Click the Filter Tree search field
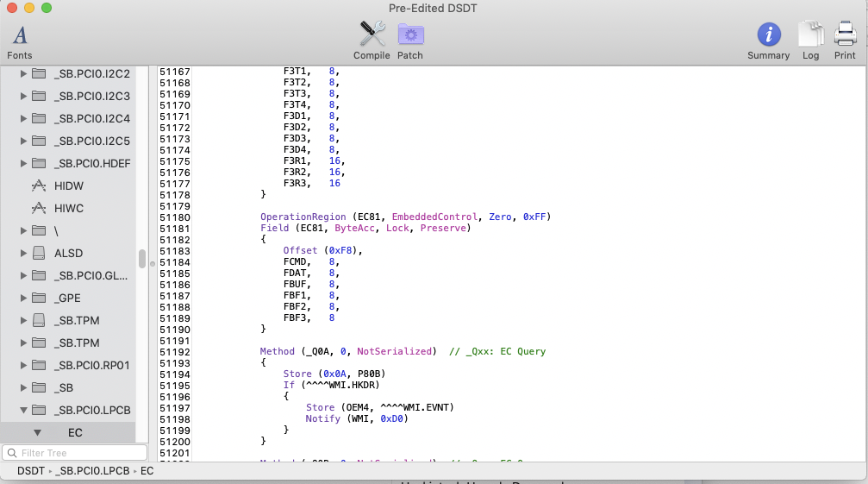 pos(78,453)
